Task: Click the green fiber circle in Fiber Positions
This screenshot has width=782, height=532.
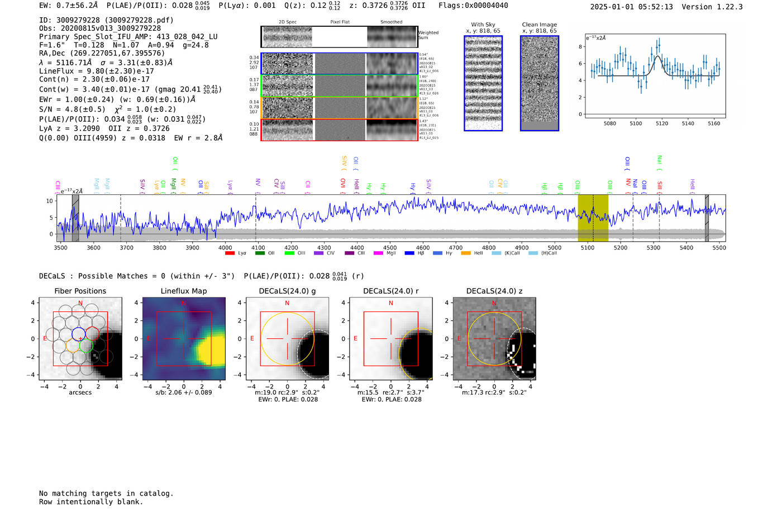Action: pyautogui.click(x=85, y=346)
